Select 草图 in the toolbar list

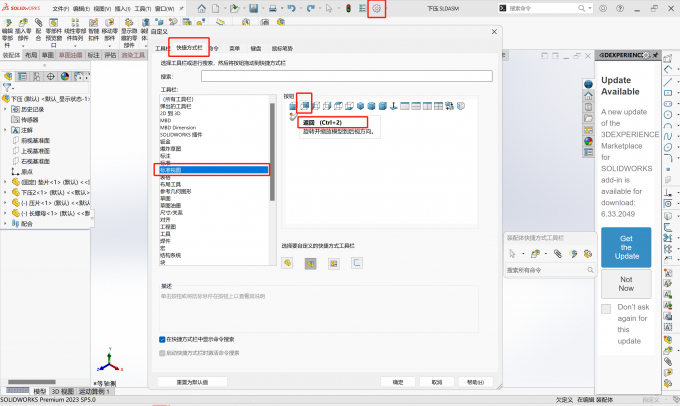pos(166,198)
